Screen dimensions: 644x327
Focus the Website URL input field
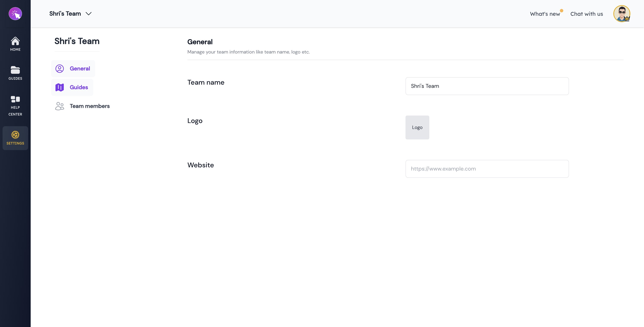pyautogui.click(x=487, y=169)
